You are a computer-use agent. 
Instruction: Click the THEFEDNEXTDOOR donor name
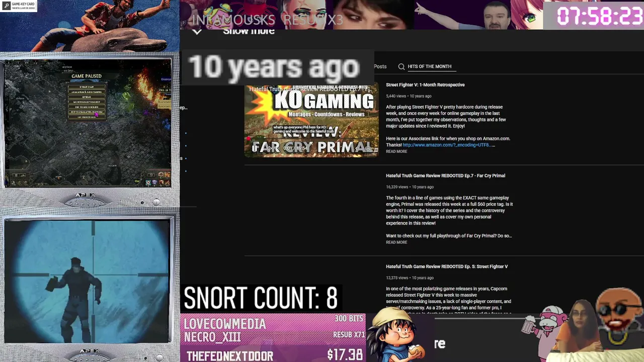coord(230,356)
